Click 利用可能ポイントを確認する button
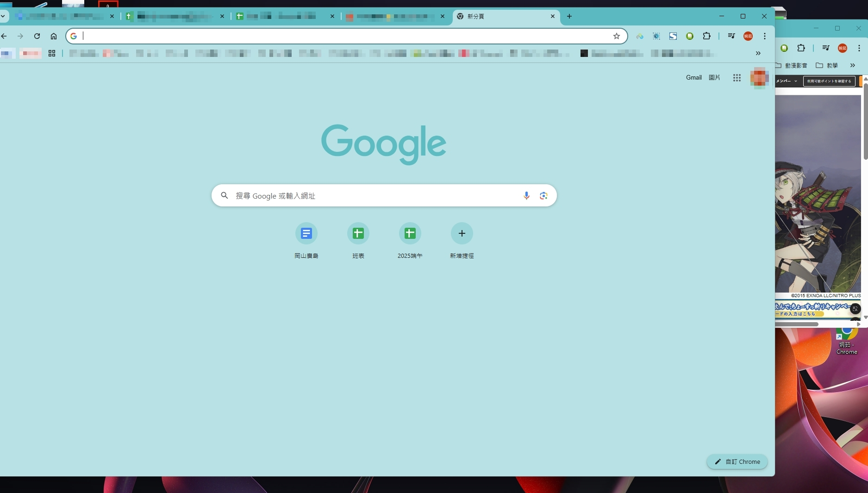This screenshot has width=868, height=493. pos(829,81)
